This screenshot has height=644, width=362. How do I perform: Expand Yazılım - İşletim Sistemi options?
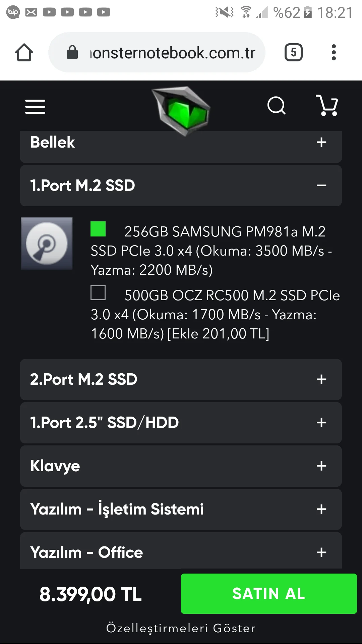point(321,509)
